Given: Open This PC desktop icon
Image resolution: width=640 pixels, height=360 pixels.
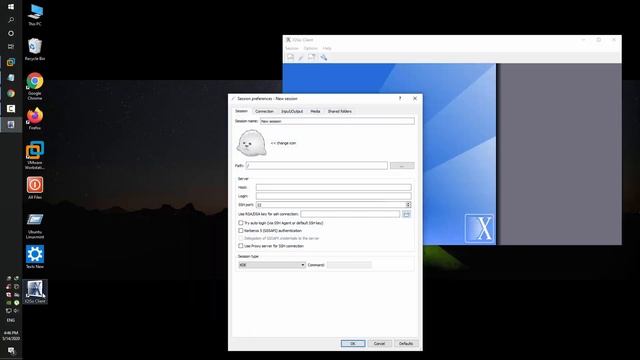Looking at the screenshot, I should (x=35, y=15).
